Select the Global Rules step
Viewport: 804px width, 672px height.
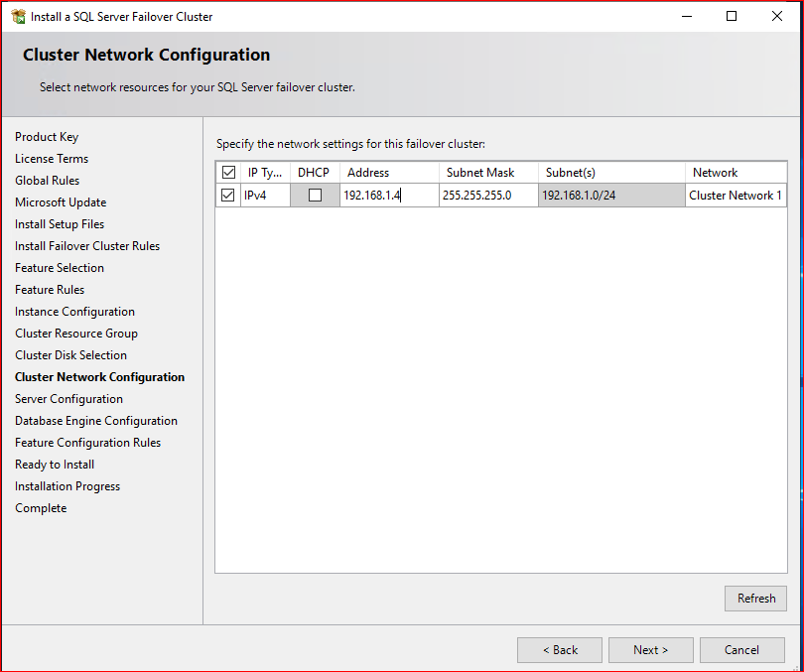click(48, 181)
